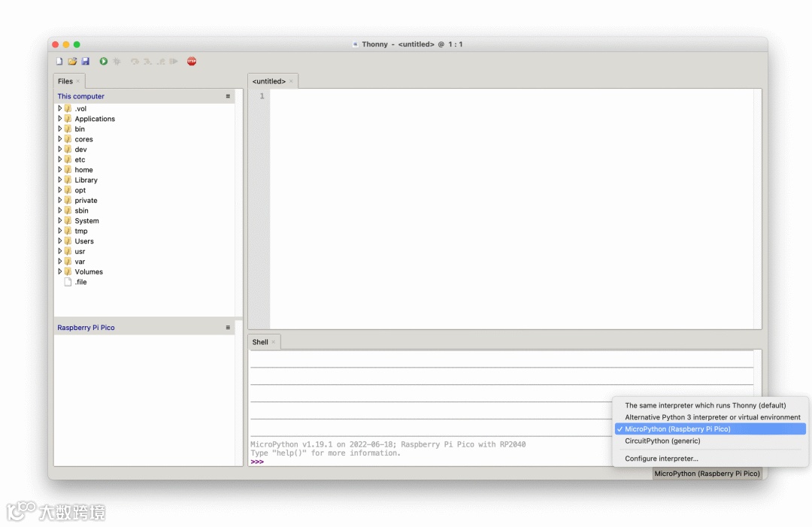The image size is (812, 527).
Task: Open a file with the folder toolbar icon
Action: (72, 61)
